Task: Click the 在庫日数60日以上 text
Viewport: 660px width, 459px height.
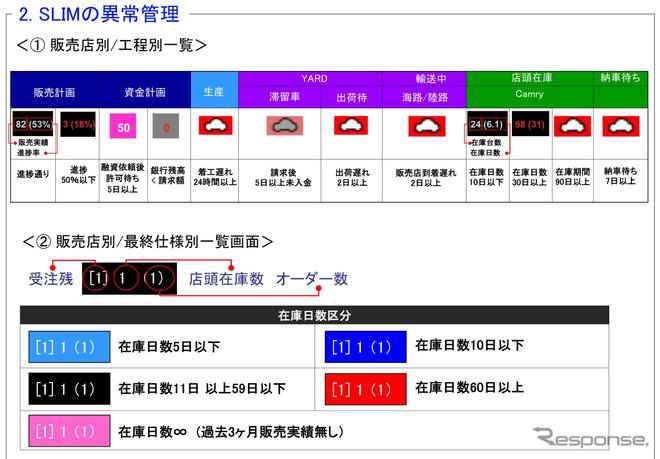Action: click(x=469, y=387)
